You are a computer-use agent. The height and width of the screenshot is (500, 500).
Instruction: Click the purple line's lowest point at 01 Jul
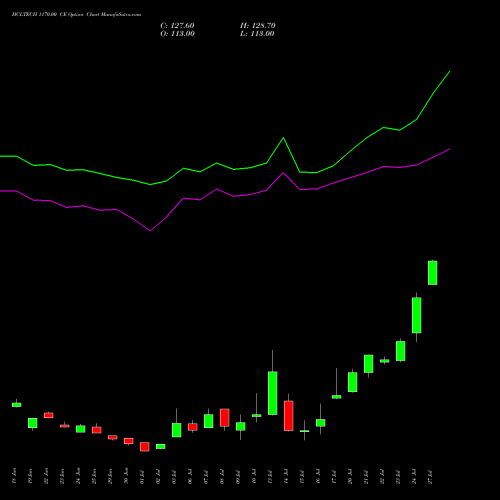click(150, 231)
